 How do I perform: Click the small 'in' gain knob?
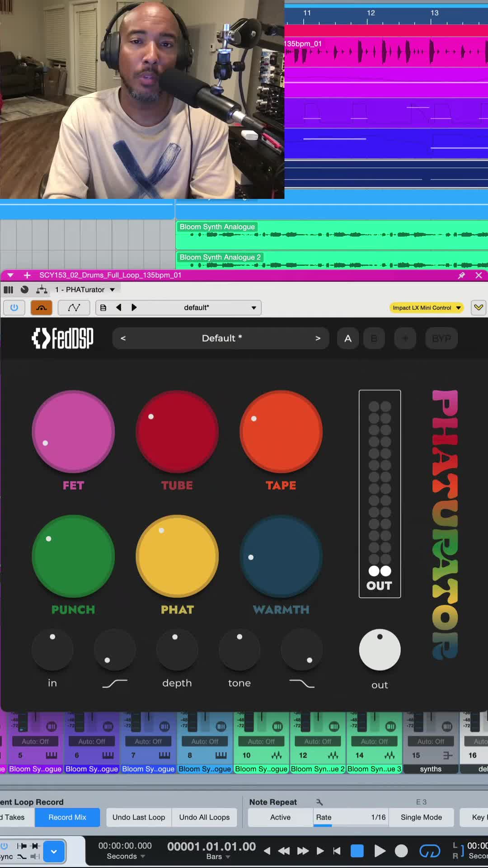point(52,650)
